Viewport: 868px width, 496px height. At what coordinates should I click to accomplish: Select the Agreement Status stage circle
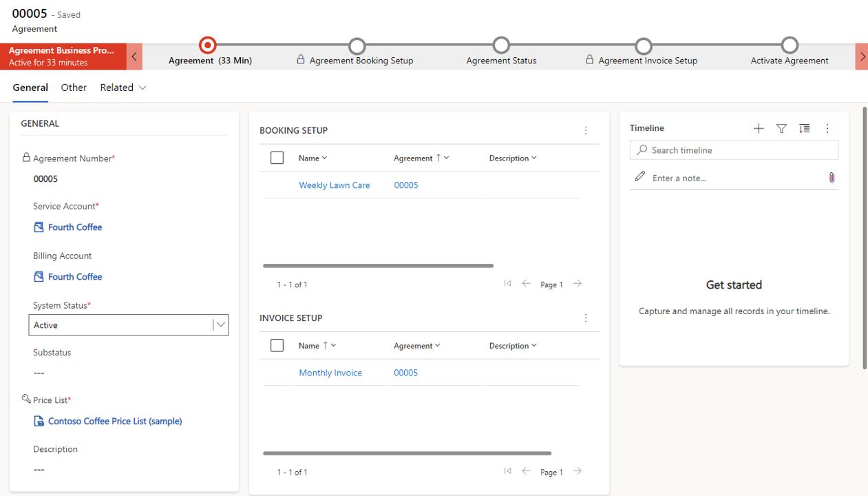click(x=501, y=45)
